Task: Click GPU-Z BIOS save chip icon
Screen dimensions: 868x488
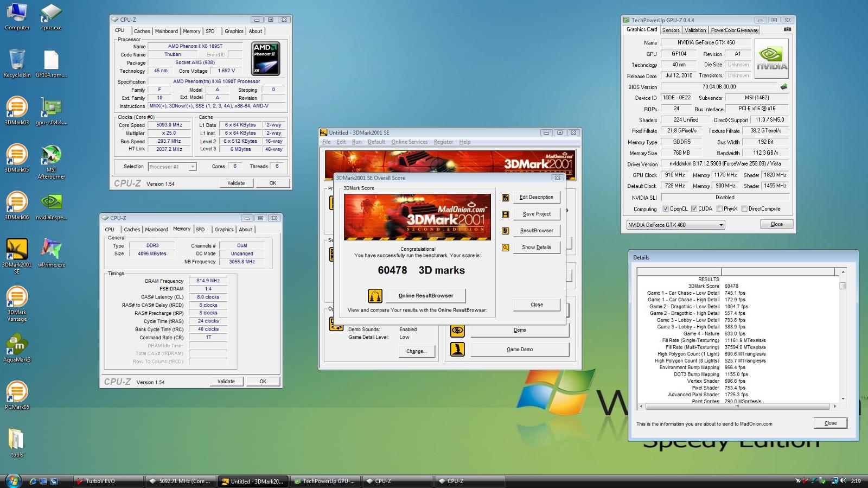Action: (783, 87)
